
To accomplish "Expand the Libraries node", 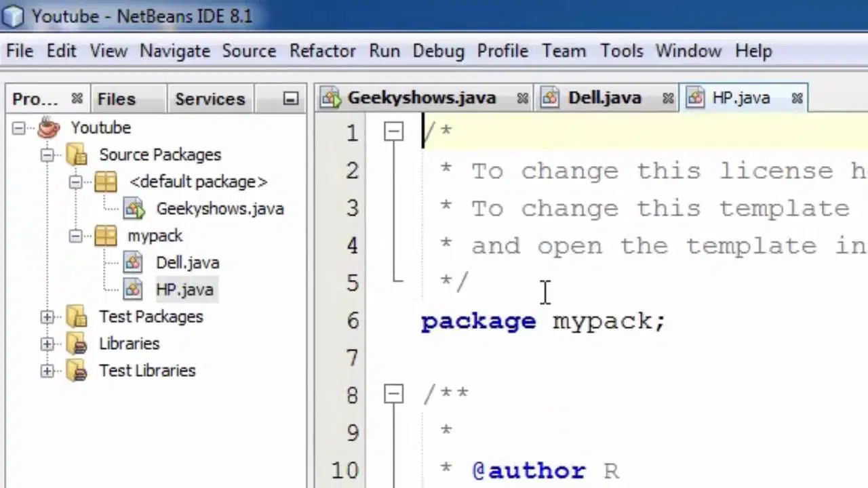I will pyautogui.click(x=47, y=344).
